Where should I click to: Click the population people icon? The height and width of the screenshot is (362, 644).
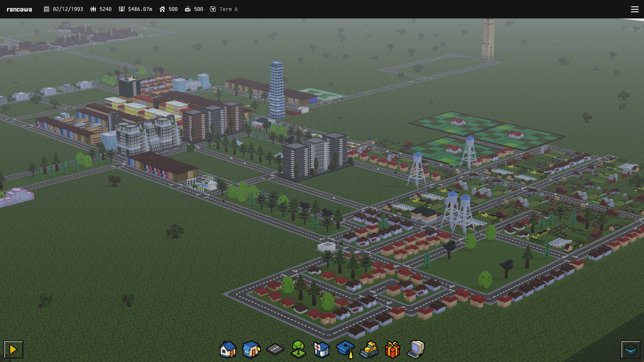[x=93, y=9]
